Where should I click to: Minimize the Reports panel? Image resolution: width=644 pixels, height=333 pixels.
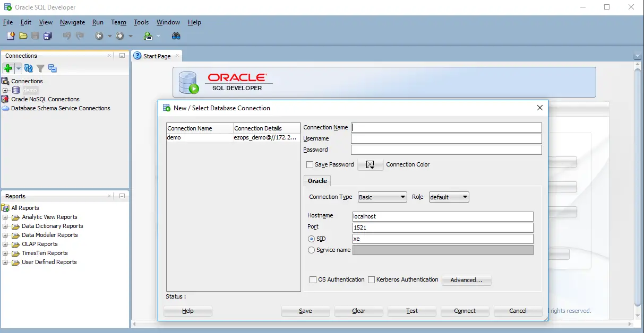click(x=122, y=196)
